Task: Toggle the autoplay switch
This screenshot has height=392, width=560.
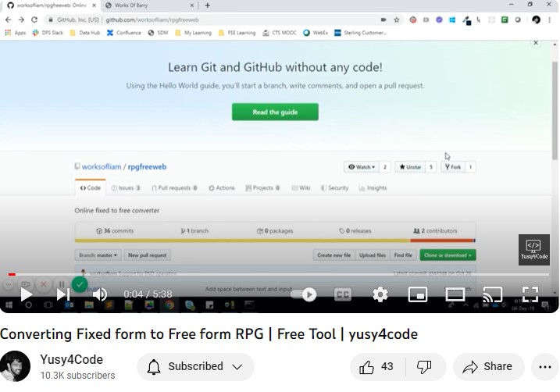Action: 304,294
